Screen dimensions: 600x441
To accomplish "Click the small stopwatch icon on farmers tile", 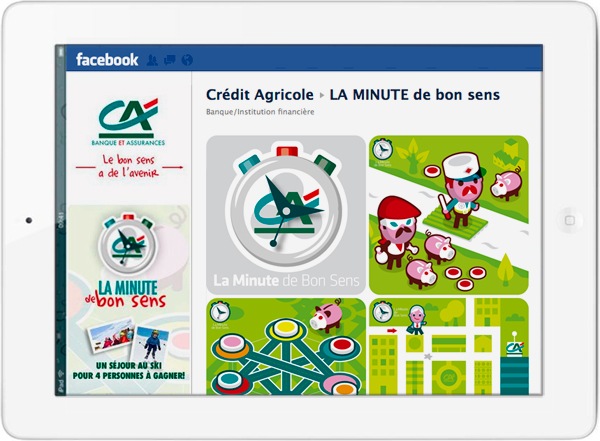I will click(382, 150).
